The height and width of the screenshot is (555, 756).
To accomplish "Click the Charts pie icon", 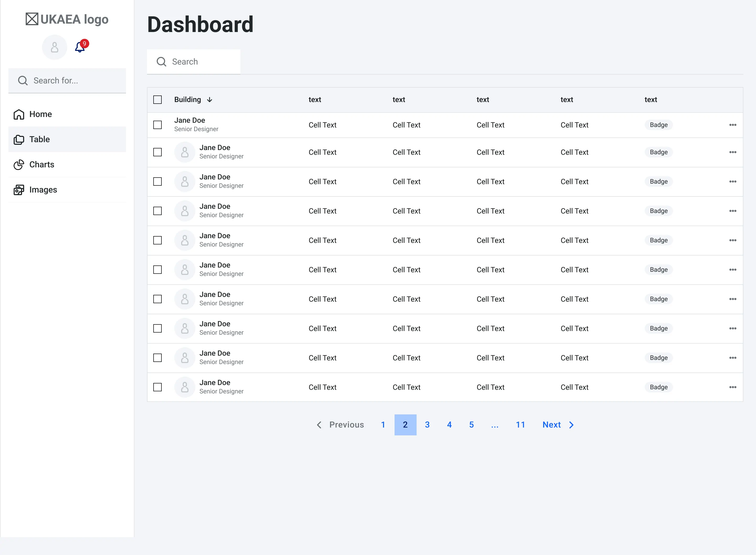I will [x=19, y=165].
